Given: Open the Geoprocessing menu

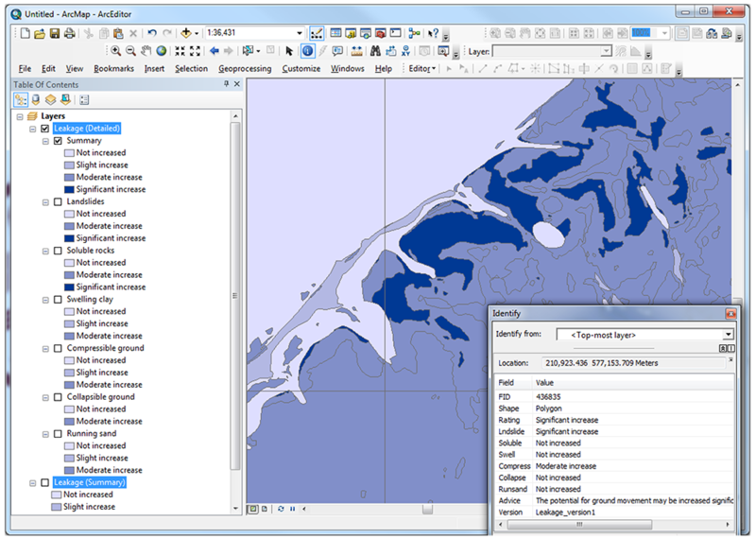Looking at the screenshot, I should pyautogui.click(x=245, y=68).
